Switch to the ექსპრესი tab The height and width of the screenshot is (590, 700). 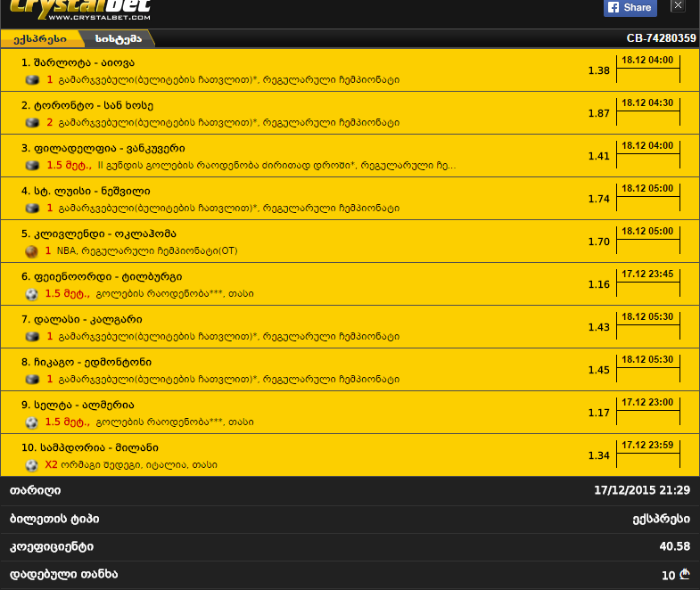(x=40, y=39)
